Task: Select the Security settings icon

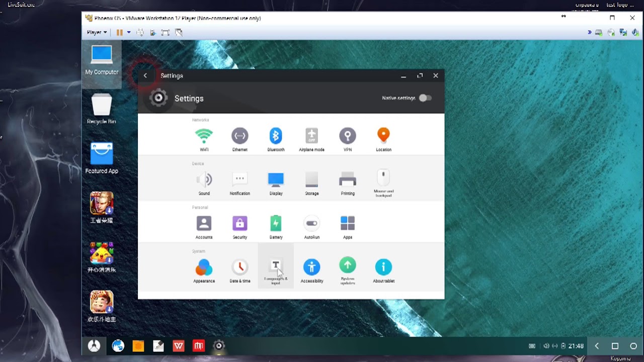Action: 239,223
